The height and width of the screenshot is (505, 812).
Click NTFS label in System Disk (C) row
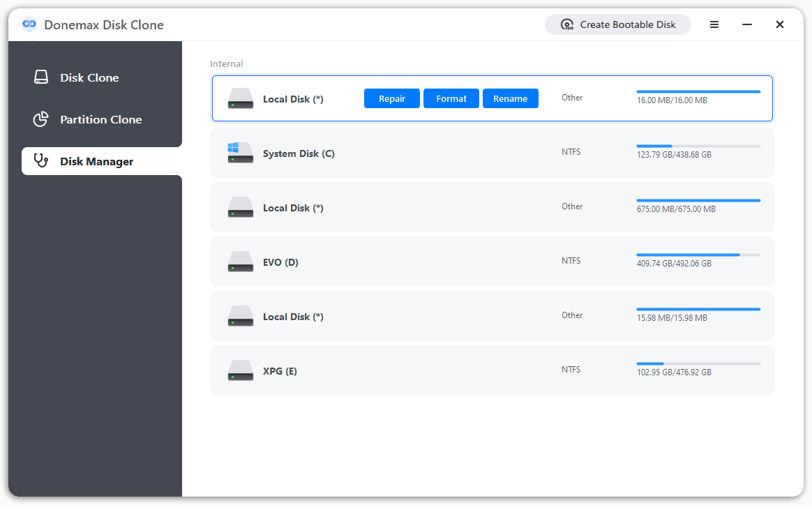[571, 152]
